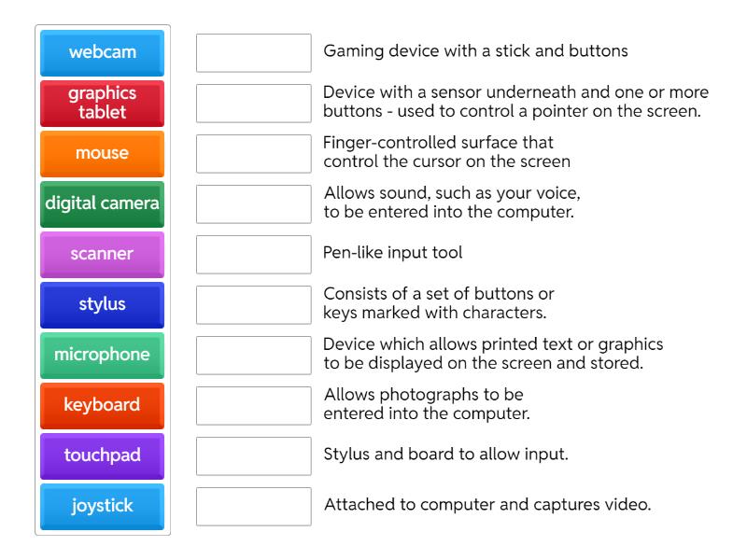Click the keyboard word tile
The width and height of the screenshot is (747, 560).
point(103,405)
